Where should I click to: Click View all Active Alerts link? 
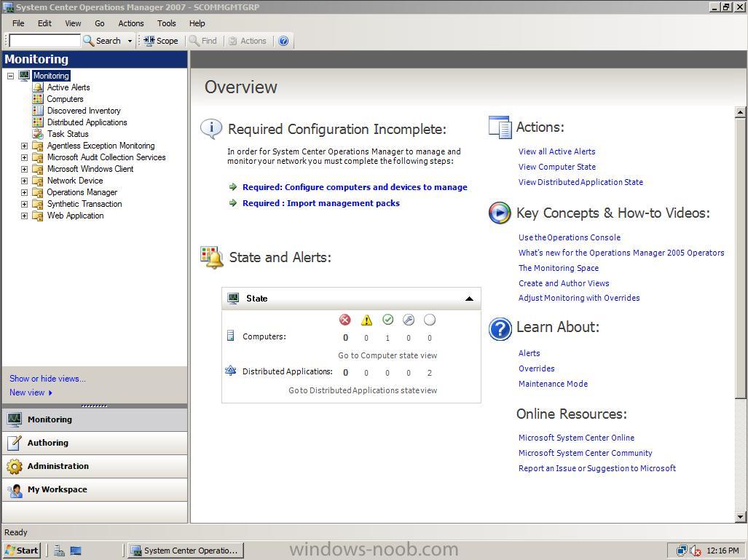[556, 151]
